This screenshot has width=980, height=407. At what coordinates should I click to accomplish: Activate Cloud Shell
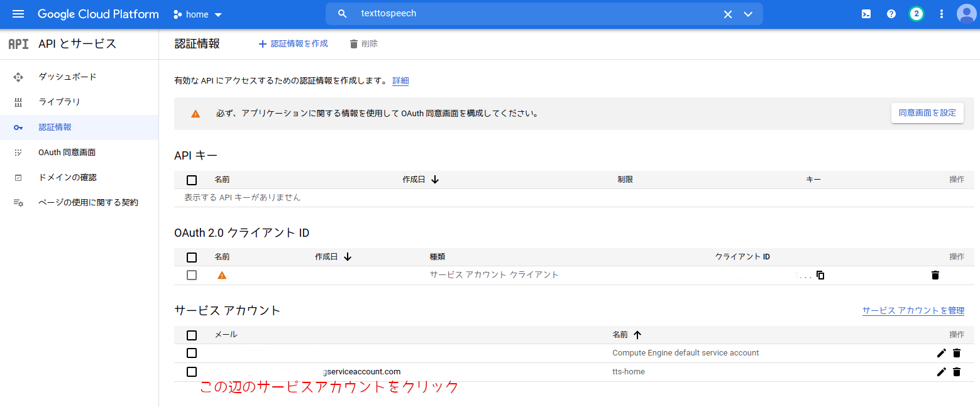(866, 13)
